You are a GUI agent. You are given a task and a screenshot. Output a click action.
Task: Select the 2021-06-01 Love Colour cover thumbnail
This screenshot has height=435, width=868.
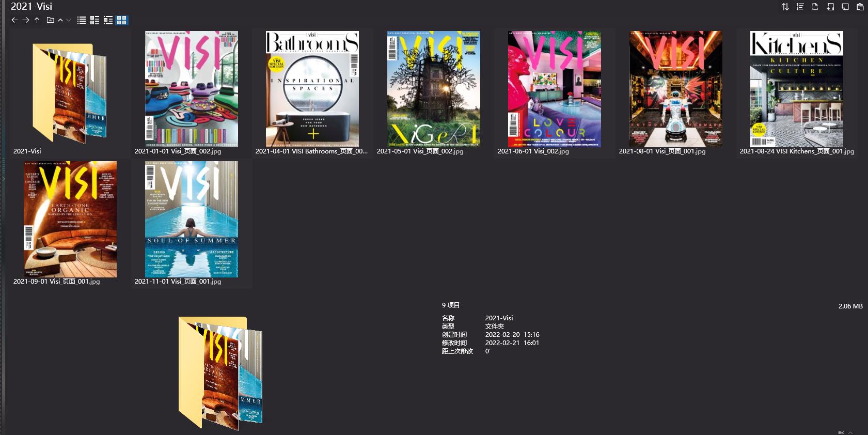[555, 89]
